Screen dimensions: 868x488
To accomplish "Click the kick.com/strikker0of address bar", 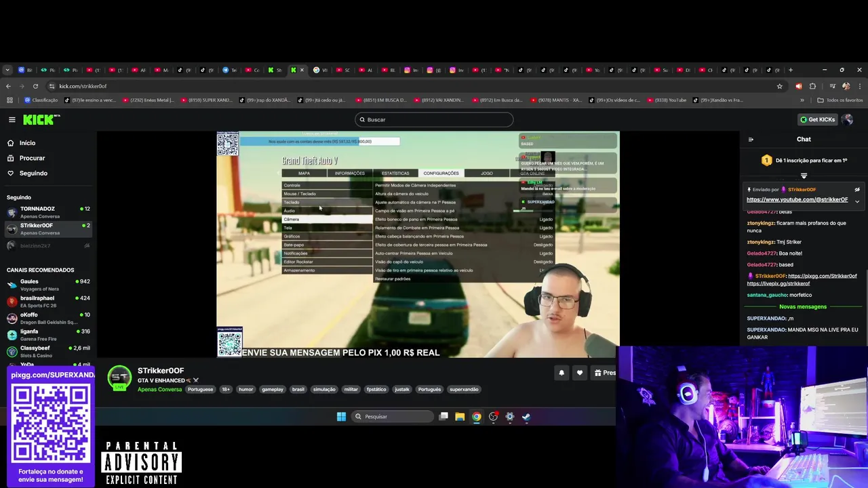I will 83,86.
